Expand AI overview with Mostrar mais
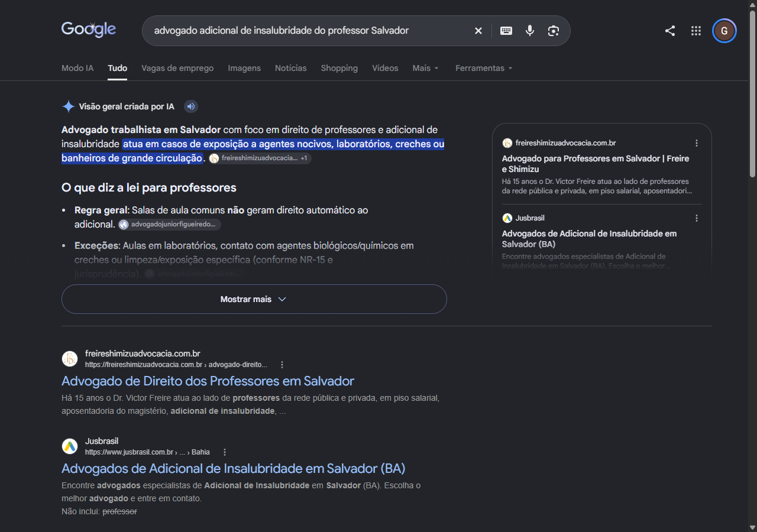 [254, 299]
